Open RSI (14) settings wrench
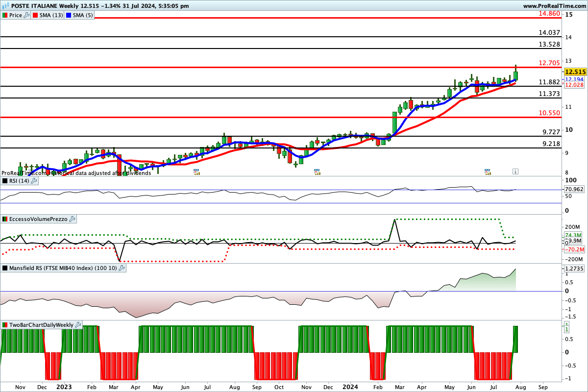This screenshot has height=392, width=588. 34,181
